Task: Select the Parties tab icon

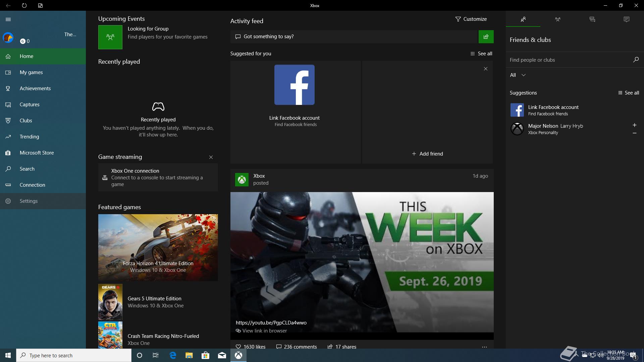Action: (x=558, y=19)
